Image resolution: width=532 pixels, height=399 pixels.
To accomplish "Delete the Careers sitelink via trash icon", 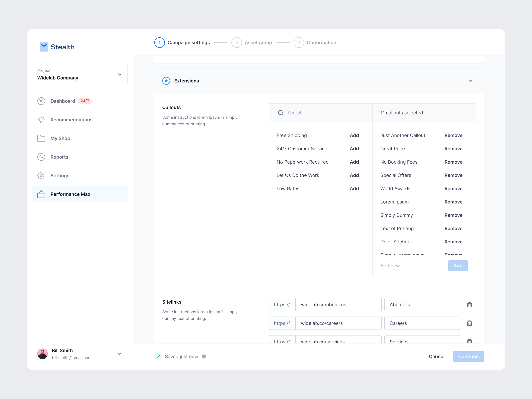I will coord(469,323).
